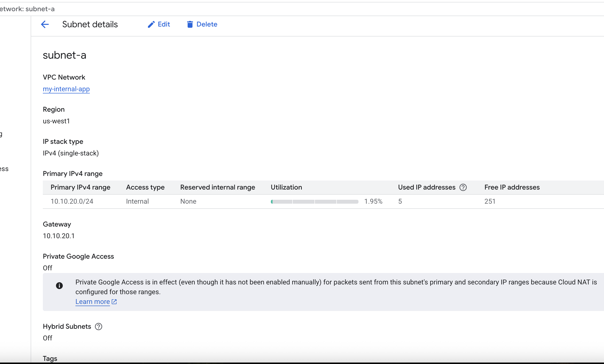Open Used IP addresses help icon
Image resolution: width=604 pixels, height=364 pixels.
463,188
